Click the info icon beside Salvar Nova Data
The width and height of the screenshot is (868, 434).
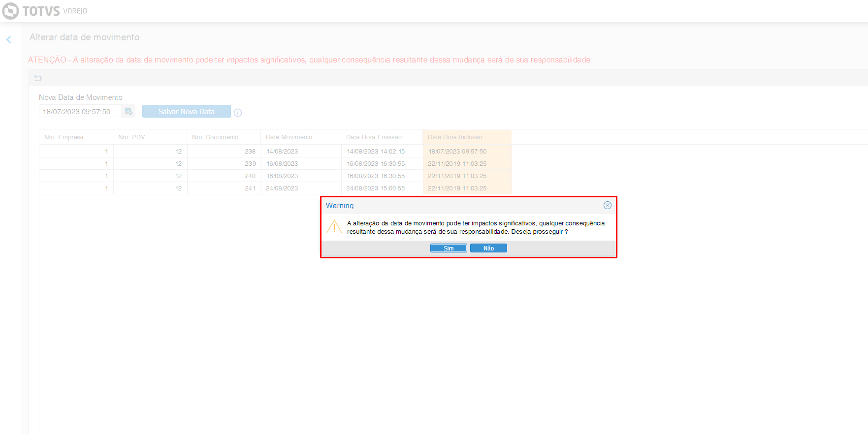238,113
